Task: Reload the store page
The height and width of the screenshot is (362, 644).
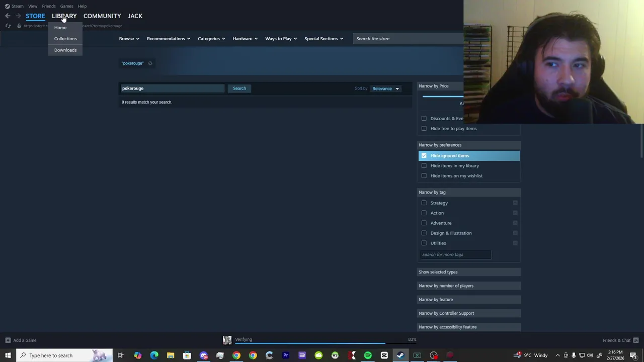Action: coord(8,26)
